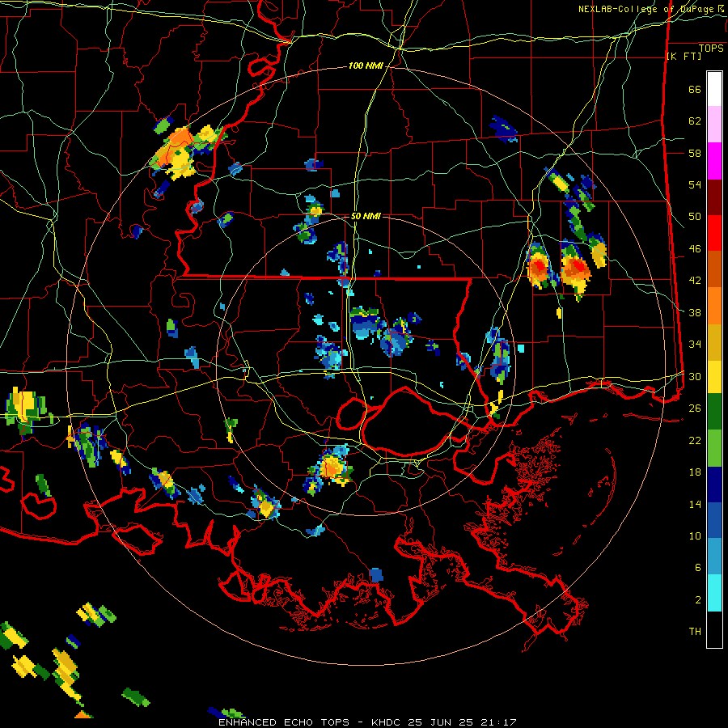Click the legend value 58

click(695, 153)
